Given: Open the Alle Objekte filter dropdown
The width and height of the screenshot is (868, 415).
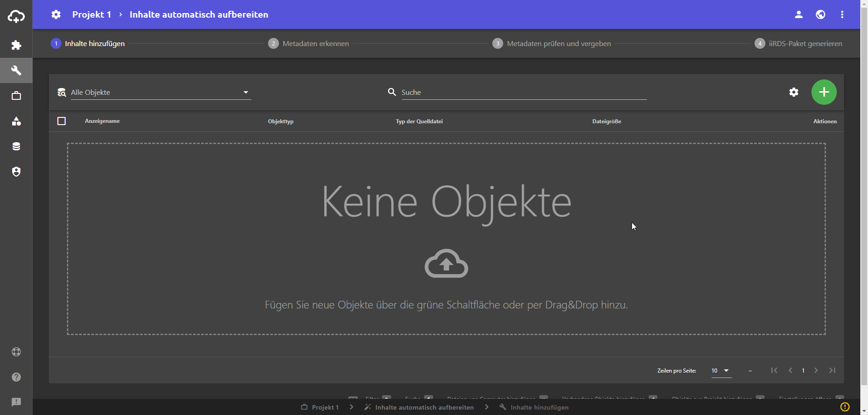Looking at the screenshot, I should coord(160,92).
